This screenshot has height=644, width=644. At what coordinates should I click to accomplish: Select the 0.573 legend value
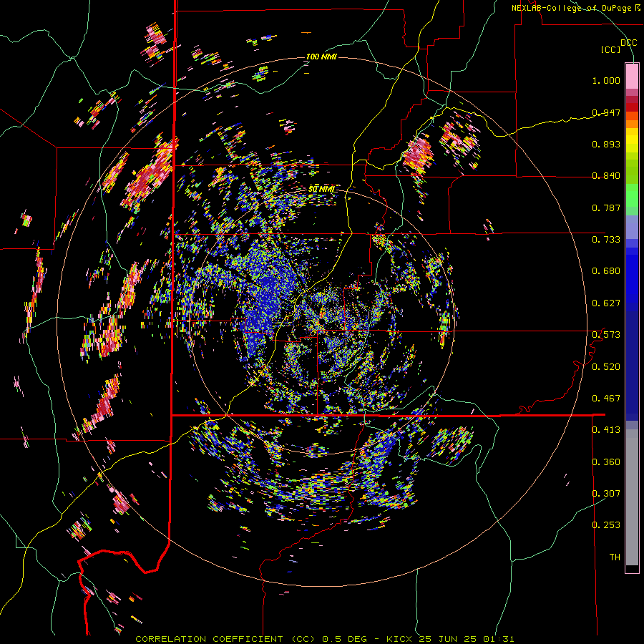coord(606,335)
